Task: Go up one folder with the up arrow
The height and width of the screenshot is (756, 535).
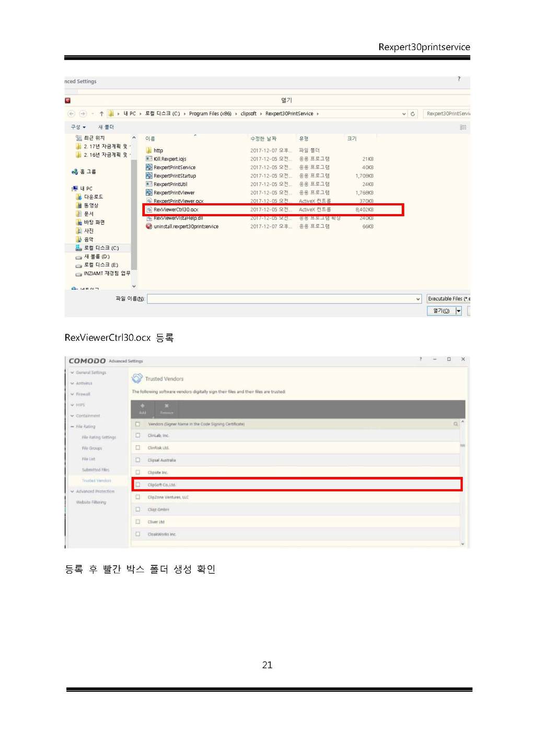Action: point(101,114)
